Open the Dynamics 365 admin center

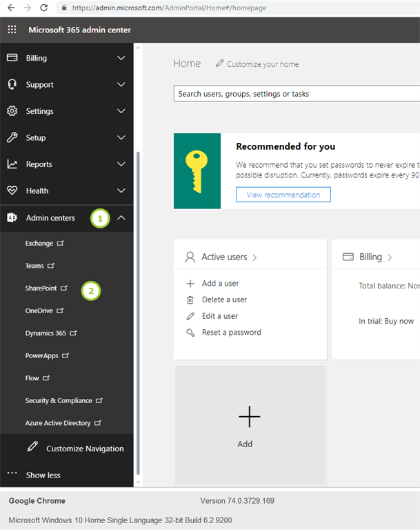tap(46, 333)
